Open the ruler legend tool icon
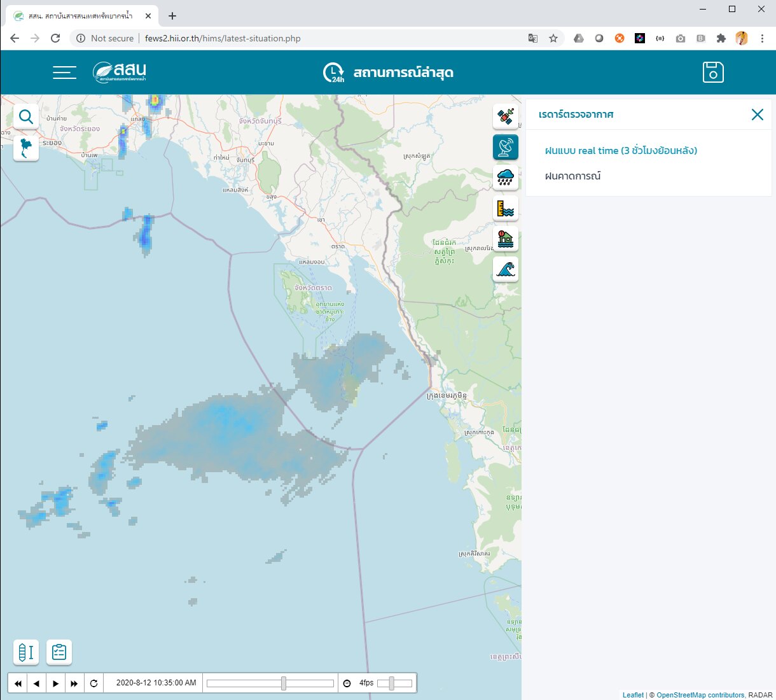Screen dimensions: 776x700 pyautogui.click(x=26, y=652)
